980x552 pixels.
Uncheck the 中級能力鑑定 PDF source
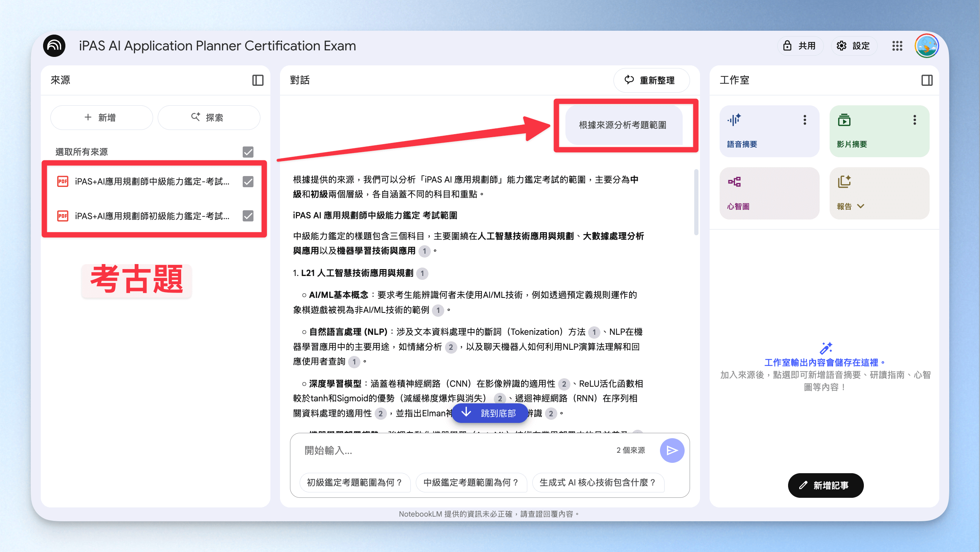point(248,181)
